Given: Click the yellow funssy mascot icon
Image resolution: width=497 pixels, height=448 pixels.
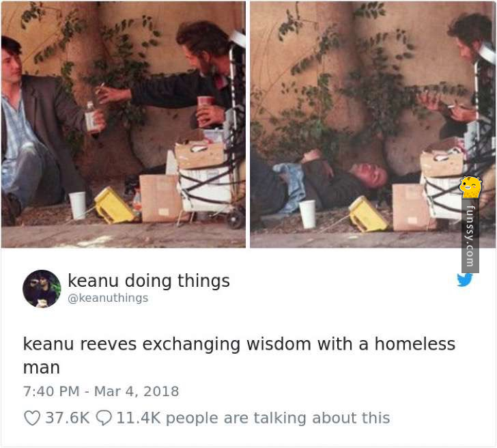Looking at the screenshot, I should click(470, 187).
